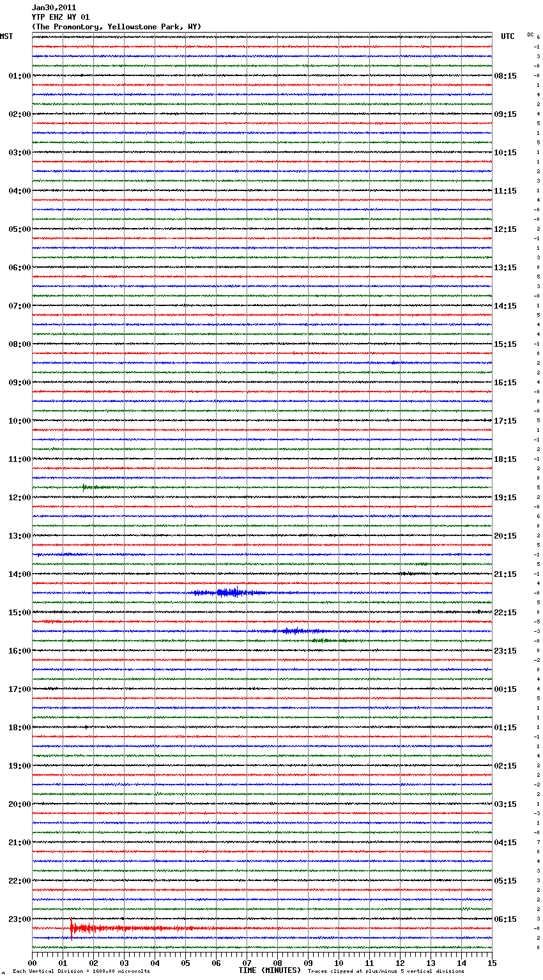Screen dimensions: 543x980
Task: Click the 14:15 UTC time label
Action: click(505, 306)
